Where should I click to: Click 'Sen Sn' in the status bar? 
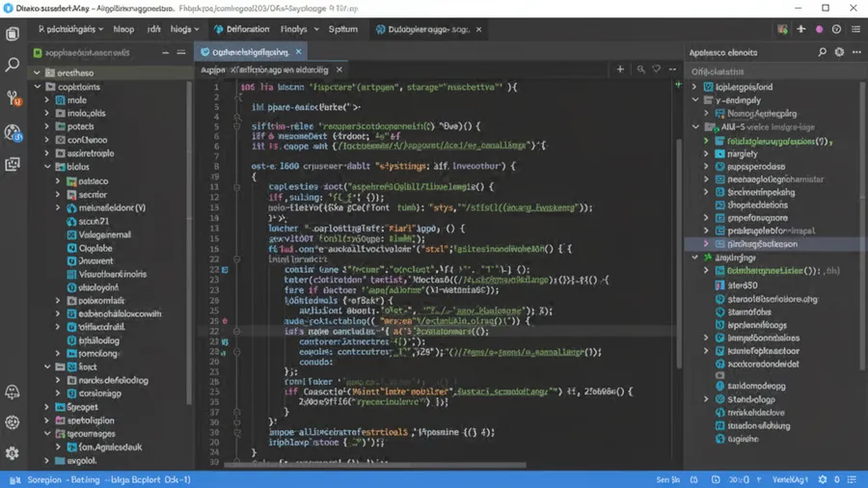tap(668, 479)
